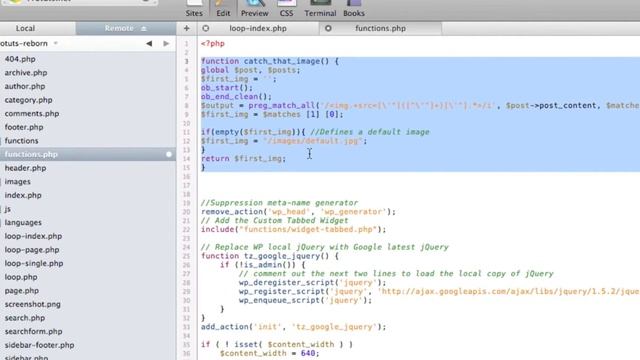640x360 pixels.
Task: Open the Preview toolbar view
Action: 254,9
